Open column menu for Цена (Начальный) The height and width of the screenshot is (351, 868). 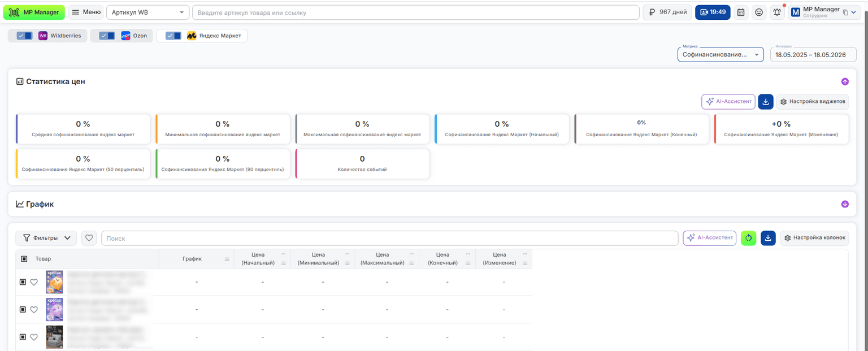tap(284, 254)
